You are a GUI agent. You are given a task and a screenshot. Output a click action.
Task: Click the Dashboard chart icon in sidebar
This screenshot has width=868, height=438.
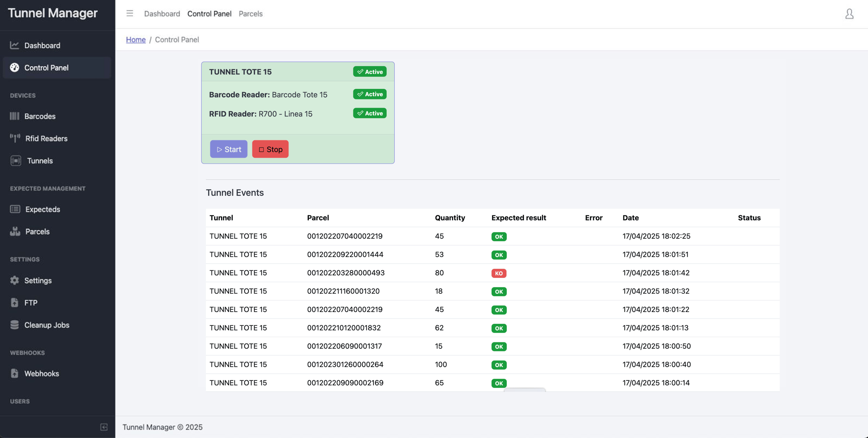[14, 45]
